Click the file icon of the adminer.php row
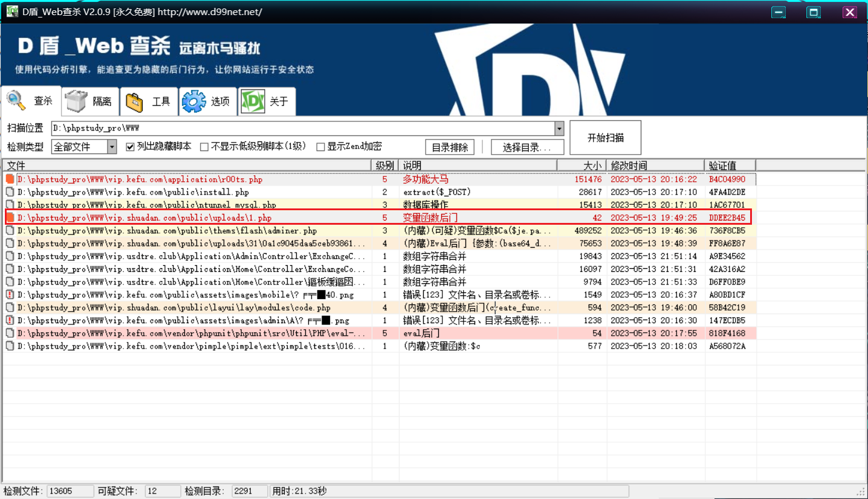868x499 pixels. coord(10,231)
